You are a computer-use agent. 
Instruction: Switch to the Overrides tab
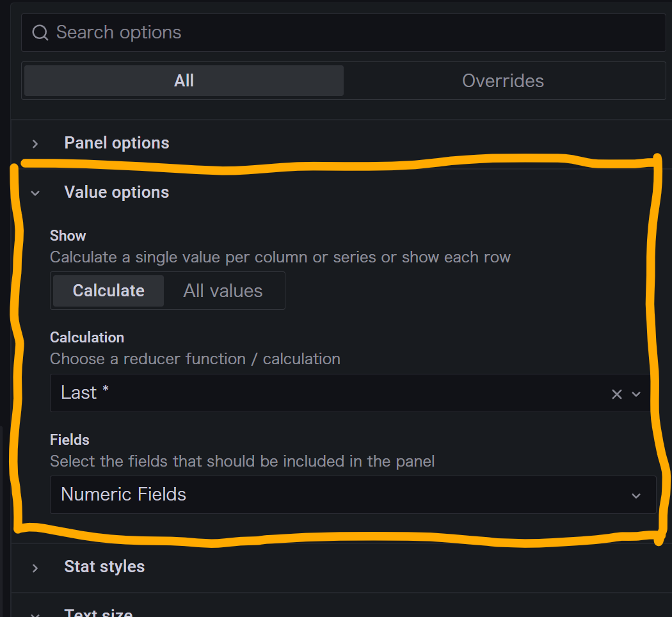pos(503,81)
